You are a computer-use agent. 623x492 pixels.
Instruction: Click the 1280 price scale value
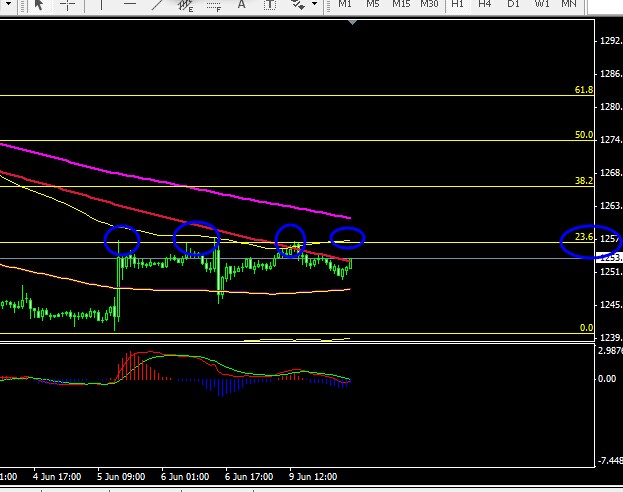pos(611,107)
